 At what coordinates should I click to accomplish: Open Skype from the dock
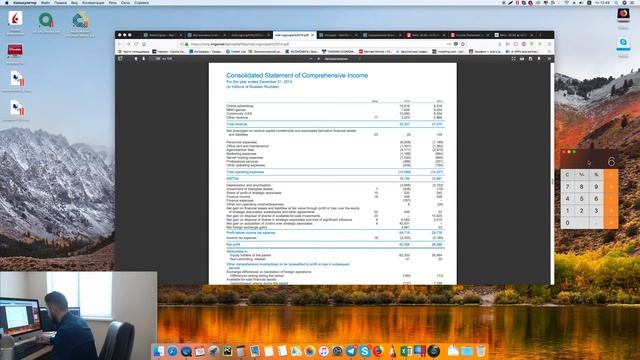pos(365,351)
